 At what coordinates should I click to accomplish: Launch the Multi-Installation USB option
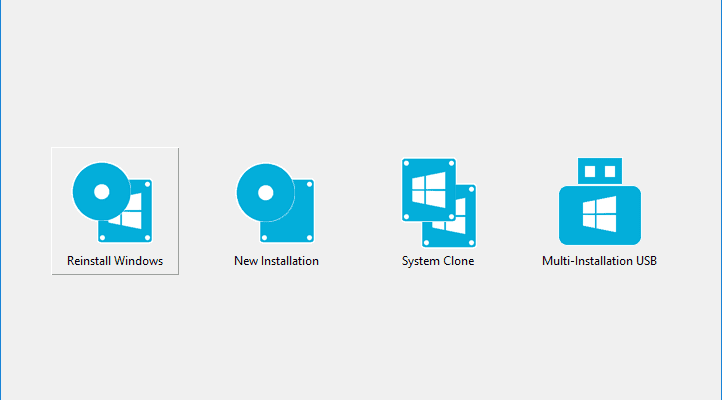click(x=599, y=211)
